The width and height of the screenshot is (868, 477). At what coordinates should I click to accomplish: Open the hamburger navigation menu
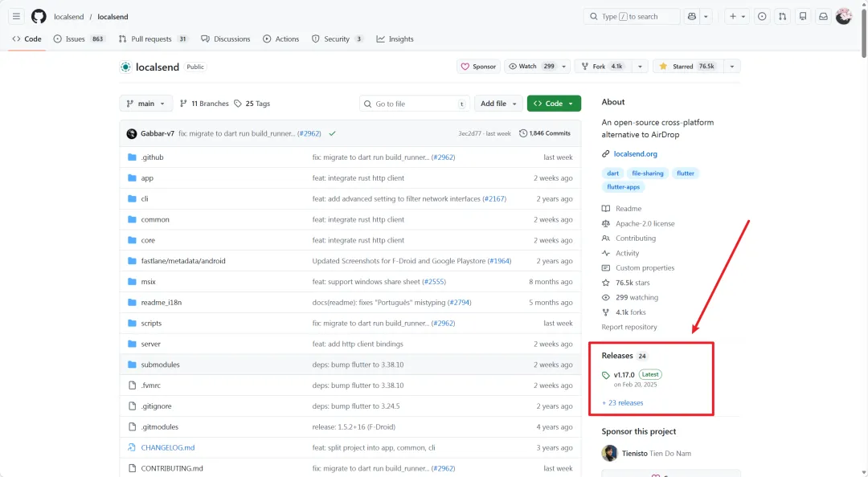pos(16,17)
